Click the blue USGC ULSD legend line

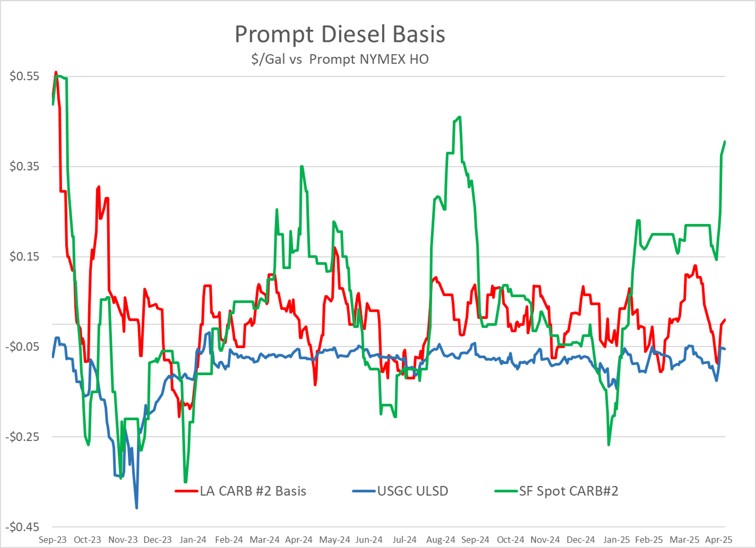click(364, 491)
